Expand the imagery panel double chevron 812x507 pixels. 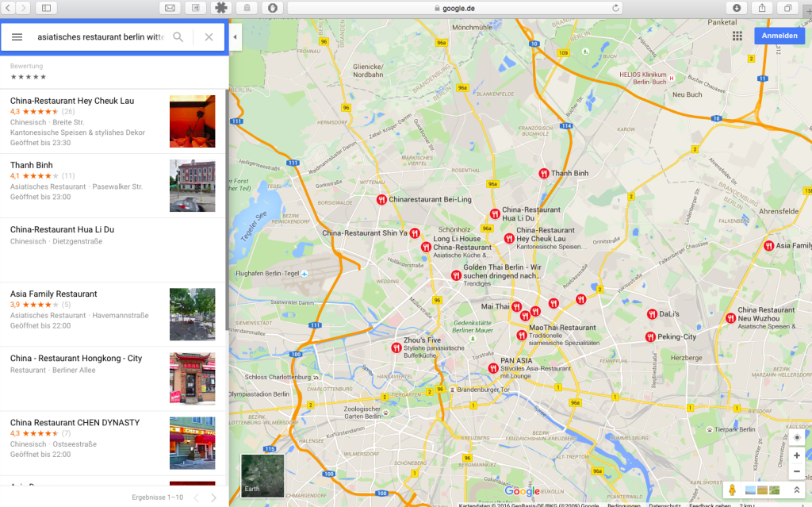tap(796, 490)
